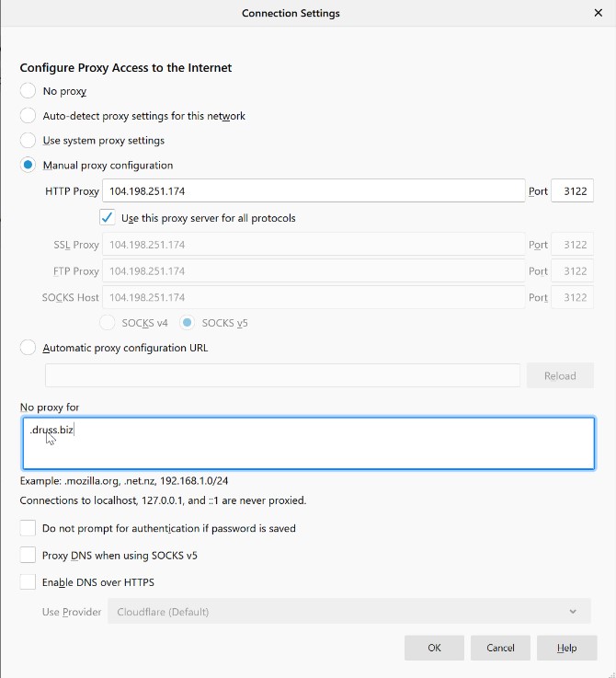Choose Auto-detect proxy settings for this network
This screenshot has height=678, width=616.
(x=28, y=116)
